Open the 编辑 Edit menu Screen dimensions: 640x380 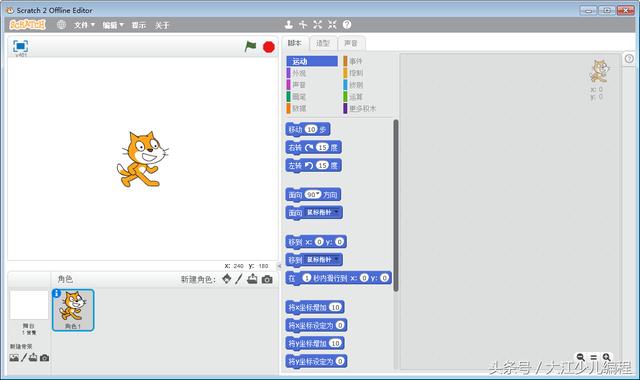pos(113,25)
